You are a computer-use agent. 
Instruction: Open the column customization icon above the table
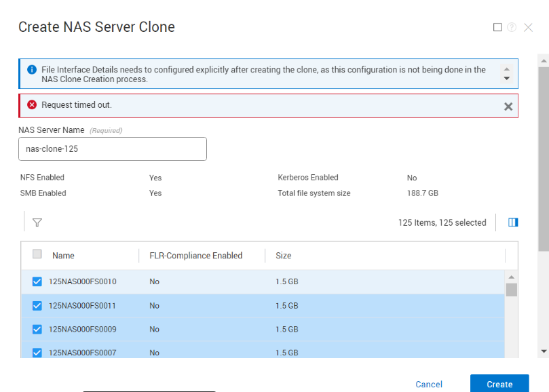[x=513, y=222]
